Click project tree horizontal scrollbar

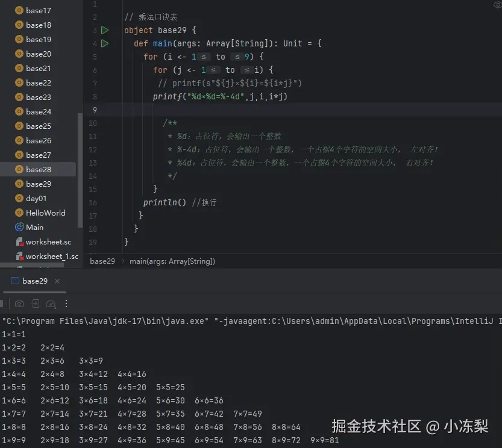pyautogui.click(x=32, y=265)
